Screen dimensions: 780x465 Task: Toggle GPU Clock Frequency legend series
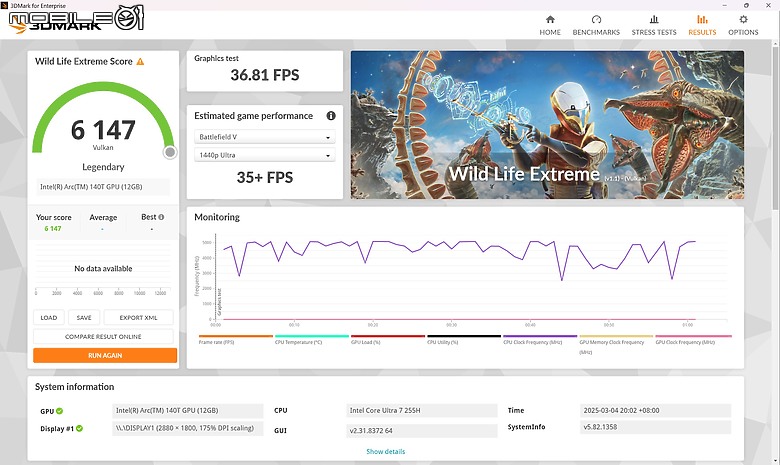click(693, 340)
